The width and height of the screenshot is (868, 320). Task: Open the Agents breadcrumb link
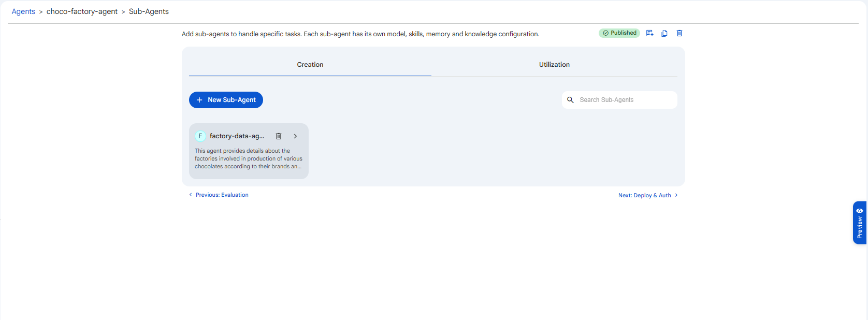pos(23,11)
